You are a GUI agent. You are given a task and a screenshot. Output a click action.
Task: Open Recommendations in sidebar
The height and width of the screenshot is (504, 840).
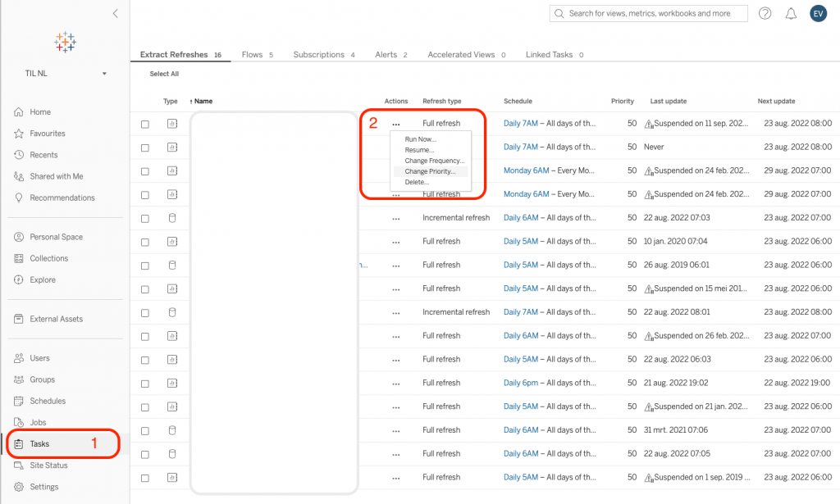coord(62,198)
